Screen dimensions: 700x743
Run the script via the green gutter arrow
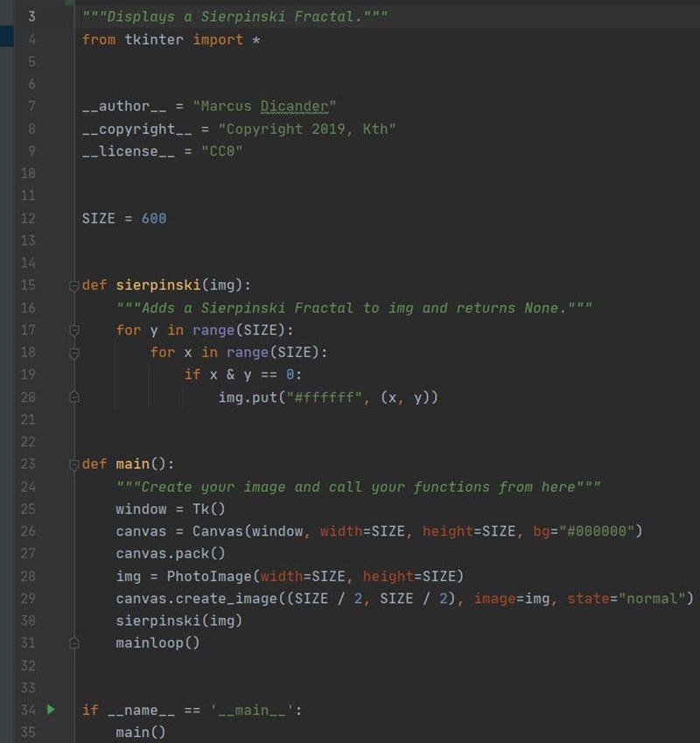[51, 710]
